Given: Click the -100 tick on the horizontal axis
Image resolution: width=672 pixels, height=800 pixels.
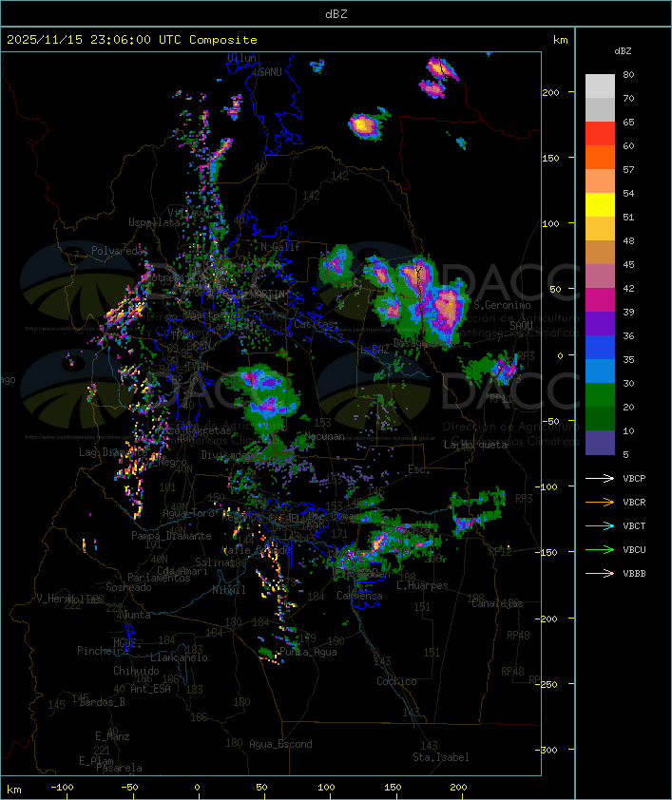Looking at the screenshot, I should tap(62, 788).
